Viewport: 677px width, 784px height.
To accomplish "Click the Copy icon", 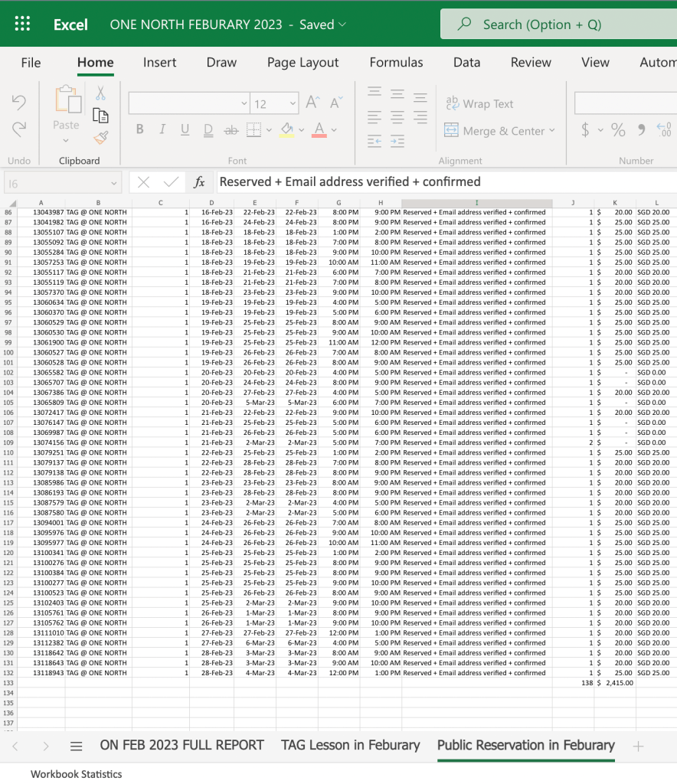I will 100,115.
